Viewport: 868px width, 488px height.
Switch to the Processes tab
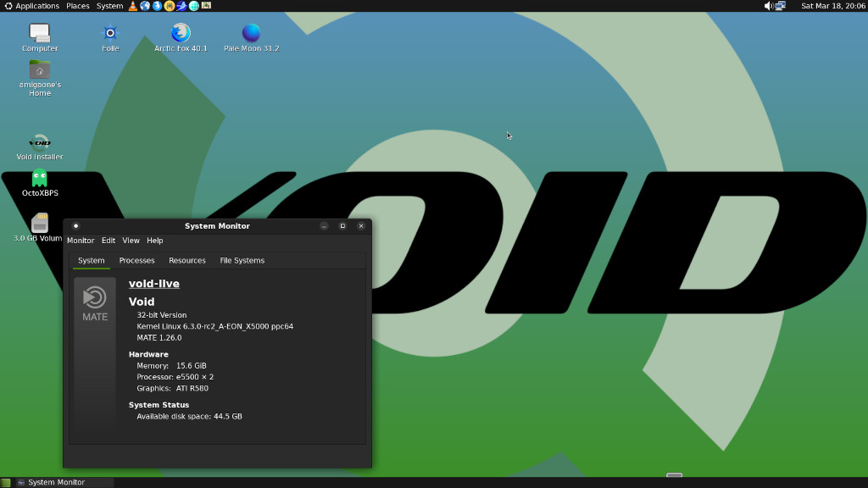[x=136, y=261]
